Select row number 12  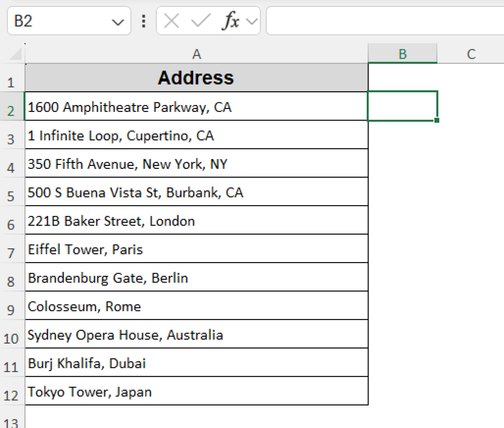pyautogui.click(x=12, y=395)
